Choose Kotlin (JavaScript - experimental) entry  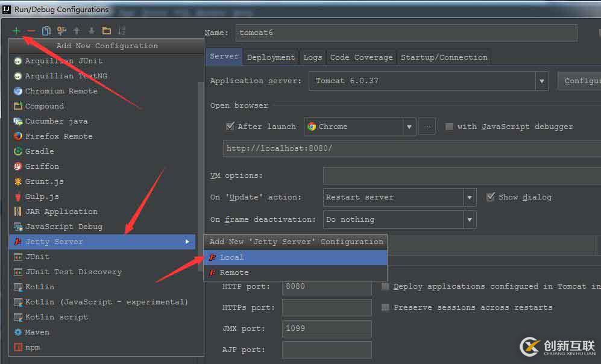106,302
